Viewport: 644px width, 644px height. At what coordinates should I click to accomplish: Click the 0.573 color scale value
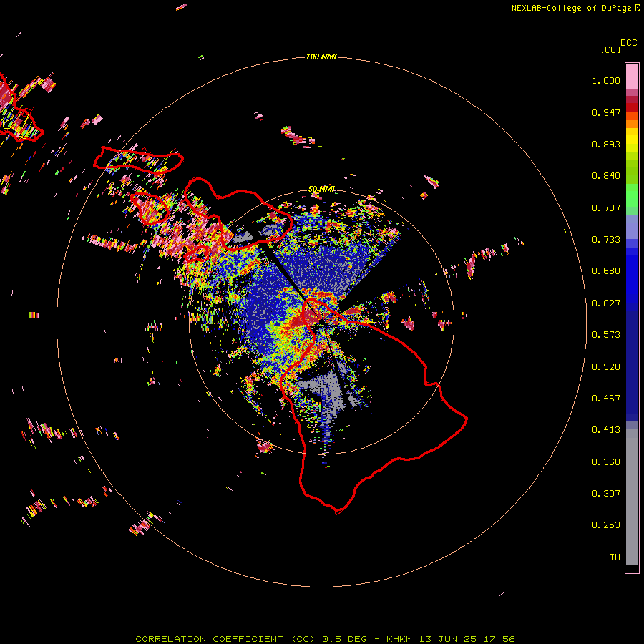pyautogui.click(x=606, y=335)
